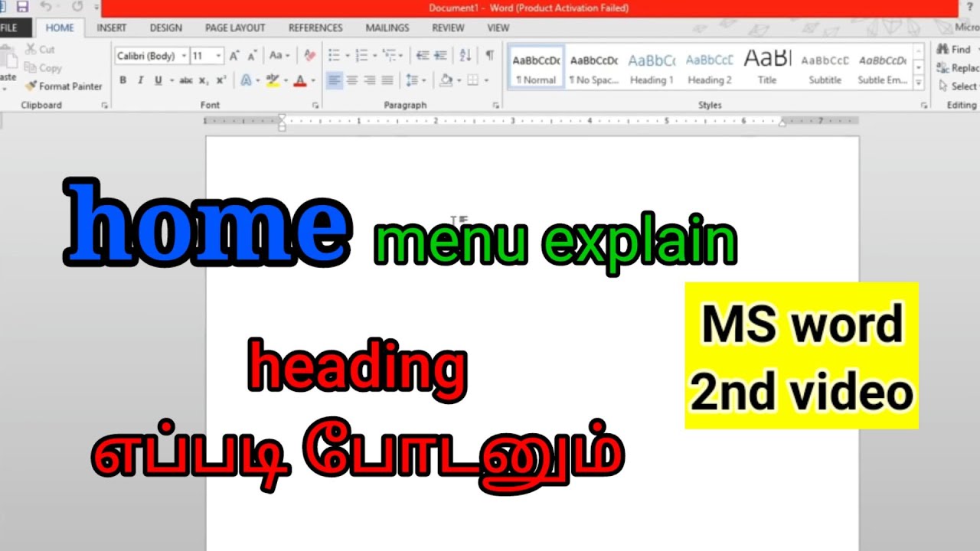Open the Paragraph dialog launcher
Viewport: 980px width, 551px height.
pyautogui.click(x=495, y=105)
